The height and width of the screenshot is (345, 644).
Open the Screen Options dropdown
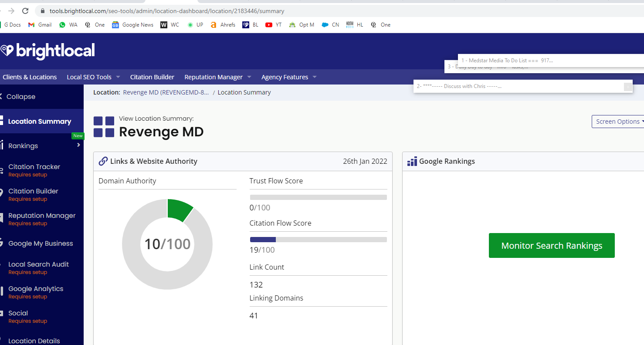[618, 122]
